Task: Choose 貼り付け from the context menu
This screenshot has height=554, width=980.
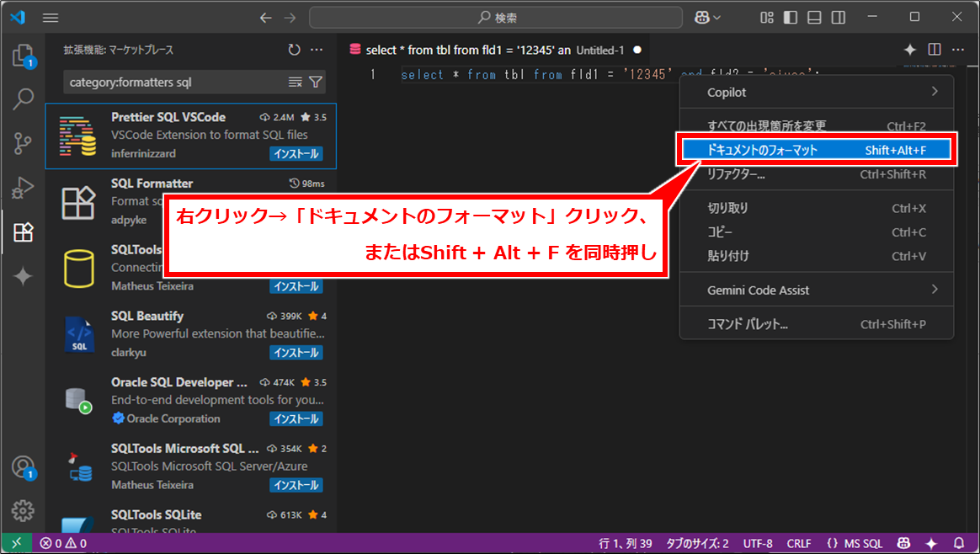Action: (x=817, y=256)
